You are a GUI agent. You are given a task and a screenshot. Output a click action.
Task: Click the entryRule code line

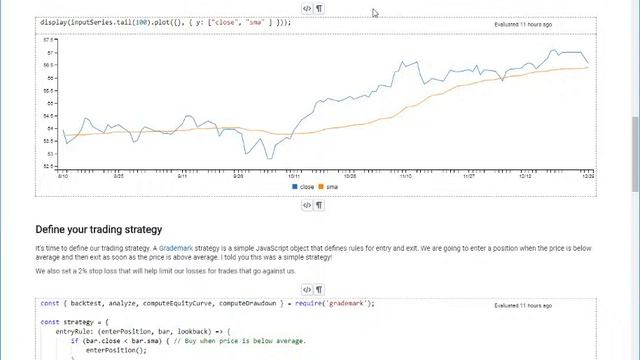(x=143, y=331)
